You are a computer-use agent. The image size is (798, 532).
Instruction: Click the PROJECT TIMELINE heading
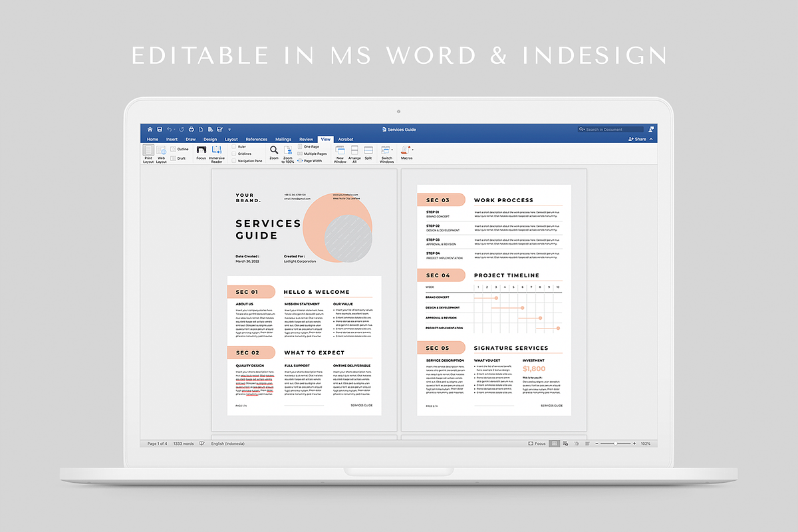(x=507, y=275)
